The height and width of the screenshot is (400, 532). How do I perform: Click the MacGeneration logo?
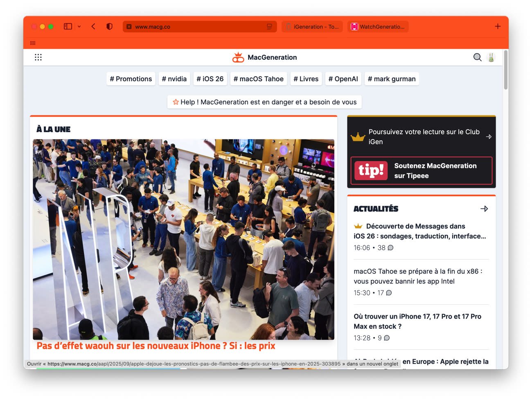tap(265, 57)
